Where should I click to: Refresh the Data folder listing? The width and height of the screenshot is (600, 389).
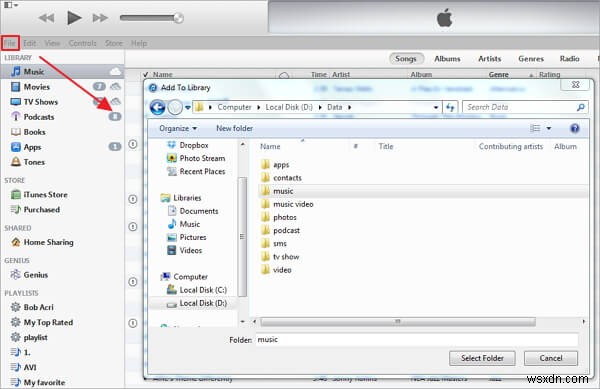(x=450, y=107)
